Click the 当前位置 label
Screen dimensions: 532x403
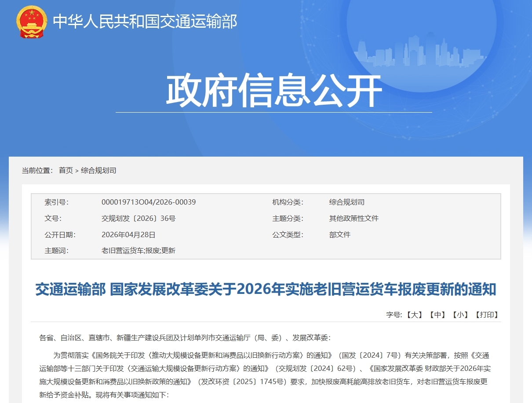(x=37, y=170)
